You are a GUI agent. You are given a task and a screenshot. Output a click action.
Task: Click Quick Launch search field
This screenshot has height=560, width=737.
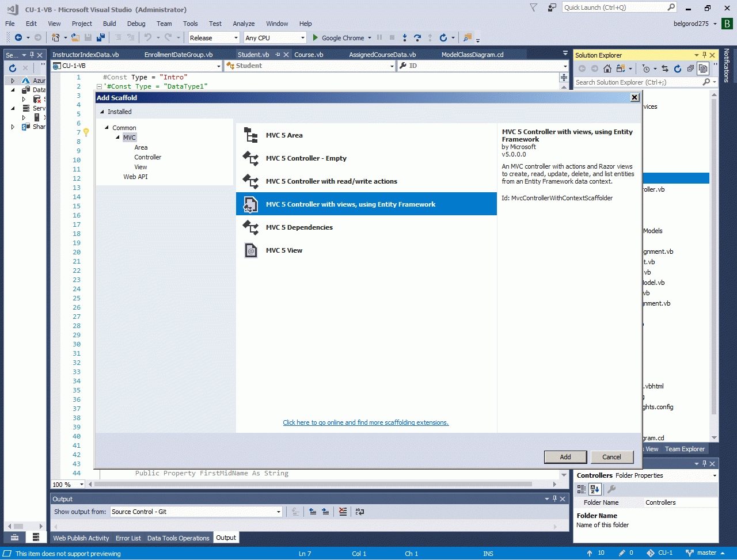pyautogui.click(x=619, y=7)
